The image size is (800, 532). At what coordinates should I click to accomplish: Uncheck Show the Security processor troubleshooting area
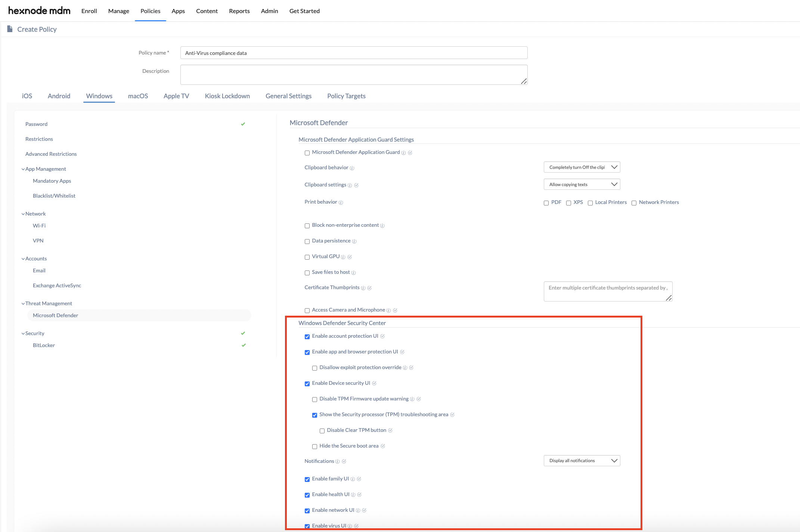tap(314, 415)
